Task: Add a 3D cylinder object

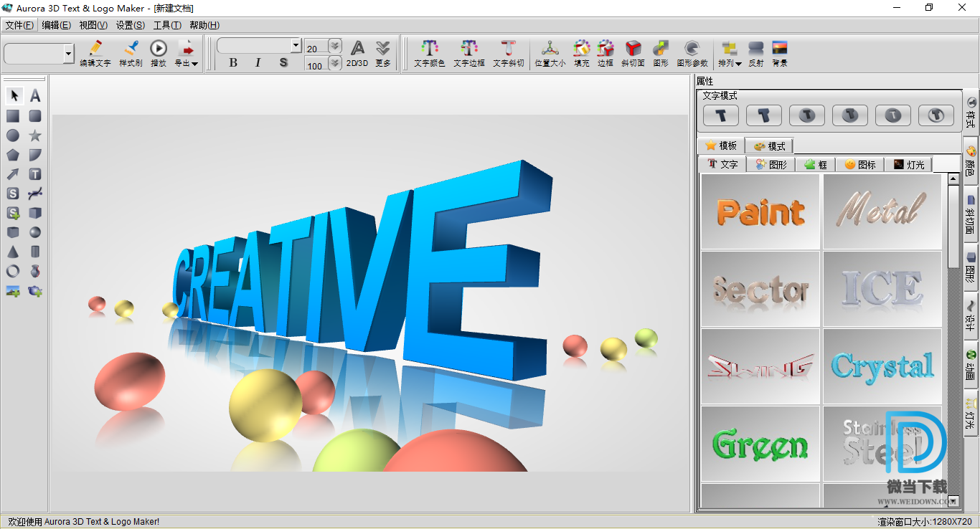Action: point(35,252)
